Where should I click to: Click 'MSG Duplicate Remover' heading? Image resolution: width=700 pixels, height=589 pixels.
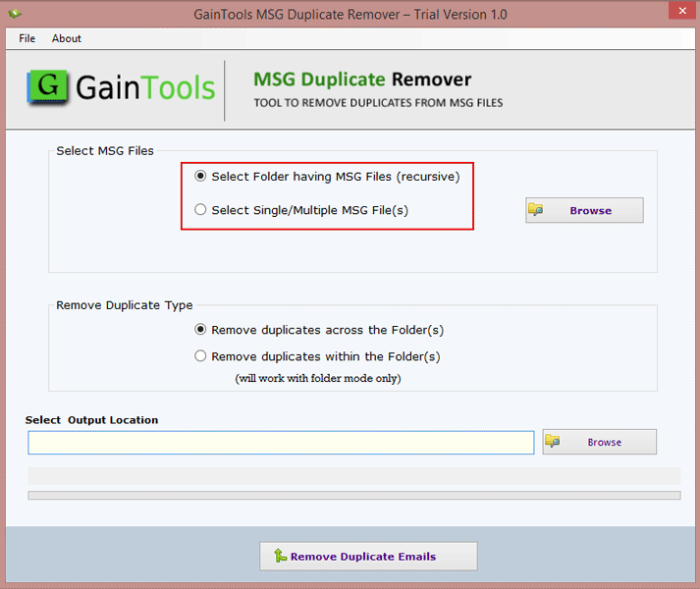[362, 80]
